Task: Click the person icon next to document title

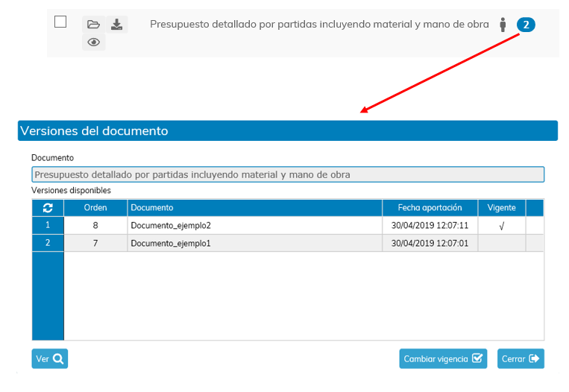Action: click(x=503, y=25)
